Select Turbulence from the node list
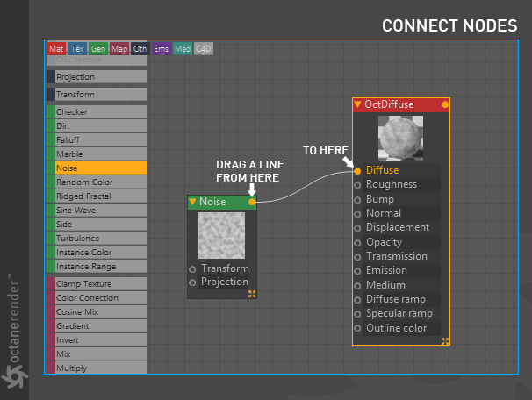Image resolution: width=532 pixels, height=400 pixels. (97, 239)
